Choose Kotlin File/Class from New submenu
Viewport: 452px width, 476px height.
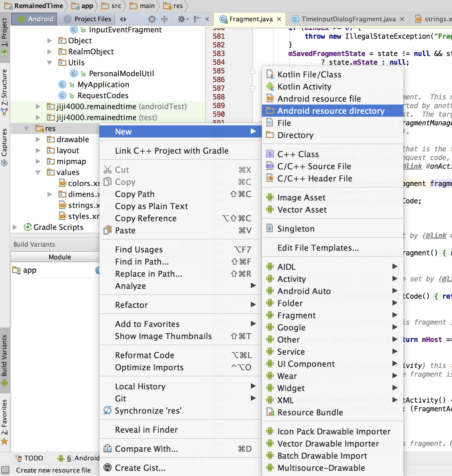coord(332,75)
